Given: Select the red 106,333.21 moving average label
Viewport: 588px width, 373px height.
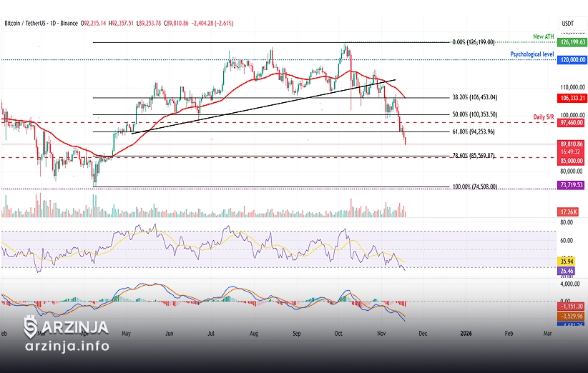Looking at the screenshot, I should [x=572, y=97].
